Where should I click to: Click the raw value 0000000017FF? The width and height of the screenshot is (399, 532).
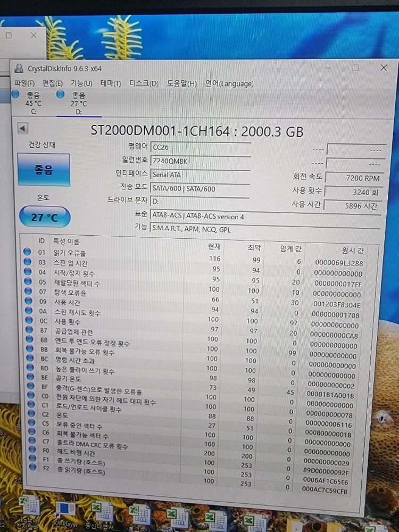tap(338, 284)
